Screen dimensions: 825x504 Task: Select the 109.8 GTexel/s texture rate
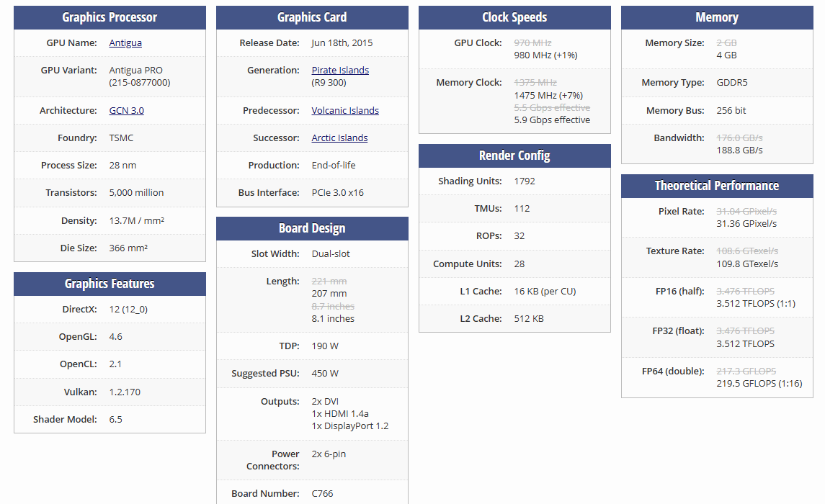747,264
